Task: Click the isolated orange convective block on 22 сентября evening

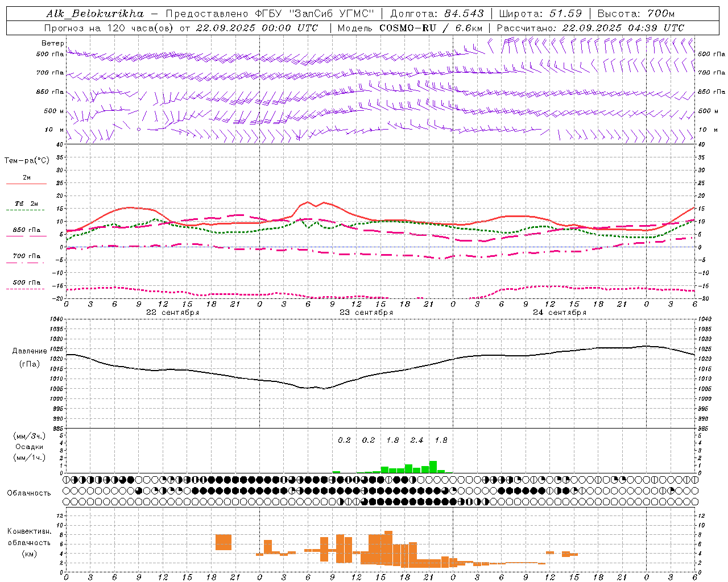Action: pyautogui.click(x=224, y=542)
